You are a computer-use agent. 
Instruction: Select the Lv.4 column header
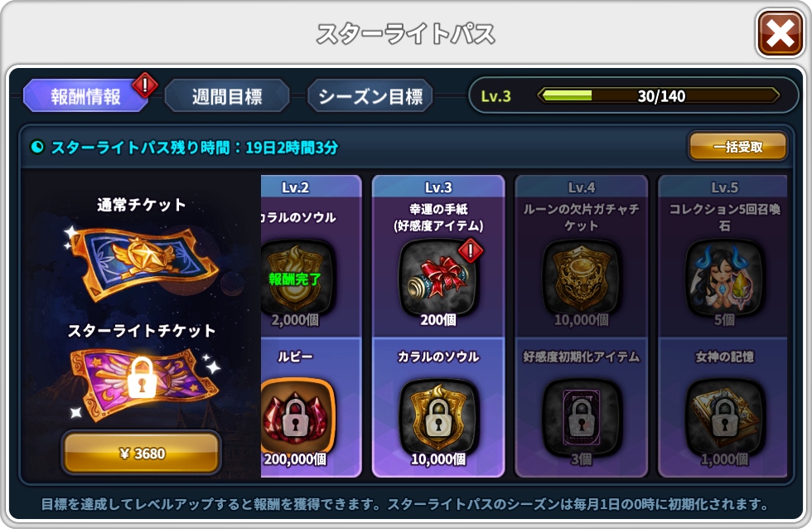tap(581, 187)
